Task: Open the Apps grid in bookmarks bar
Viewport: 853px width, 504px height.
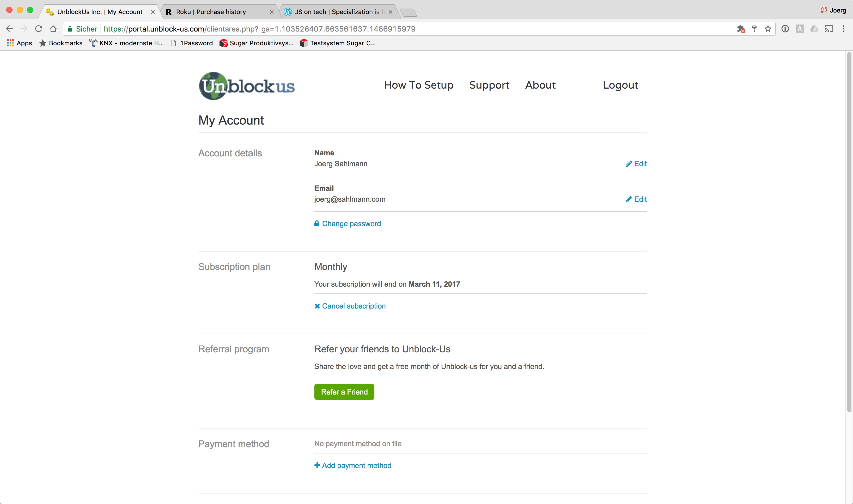Action: click(x=19, y=43)
